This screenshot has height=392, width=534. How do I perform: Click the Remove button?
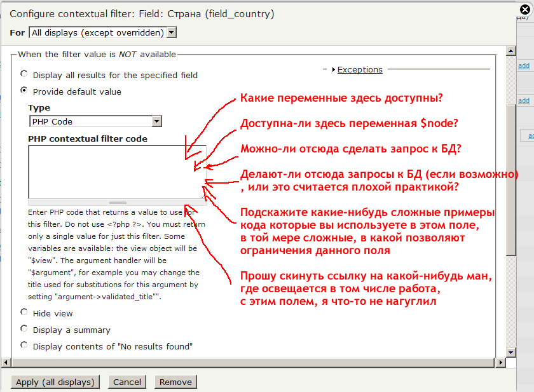point(175,382)
